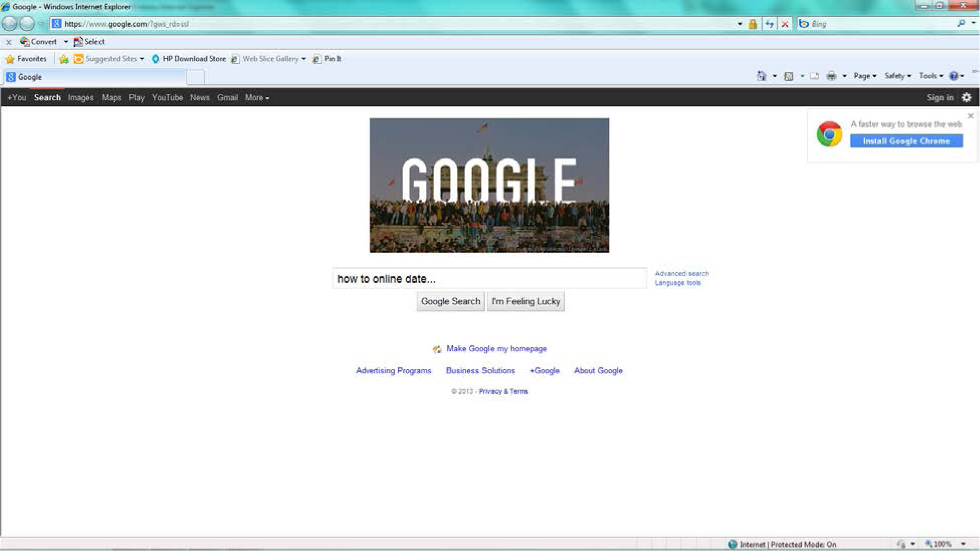Open the Tools dropdown menu

coord(930,76)
